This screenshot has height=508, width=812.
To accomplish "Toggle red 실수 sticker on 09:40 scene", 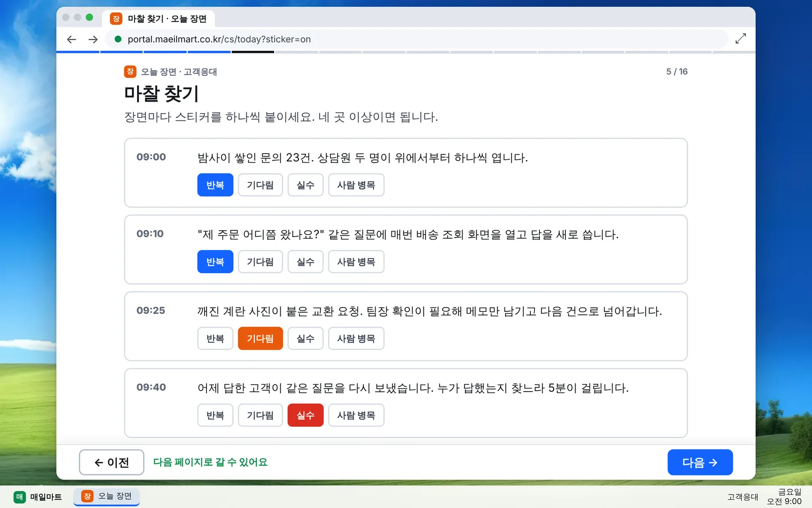I will 306,415.
